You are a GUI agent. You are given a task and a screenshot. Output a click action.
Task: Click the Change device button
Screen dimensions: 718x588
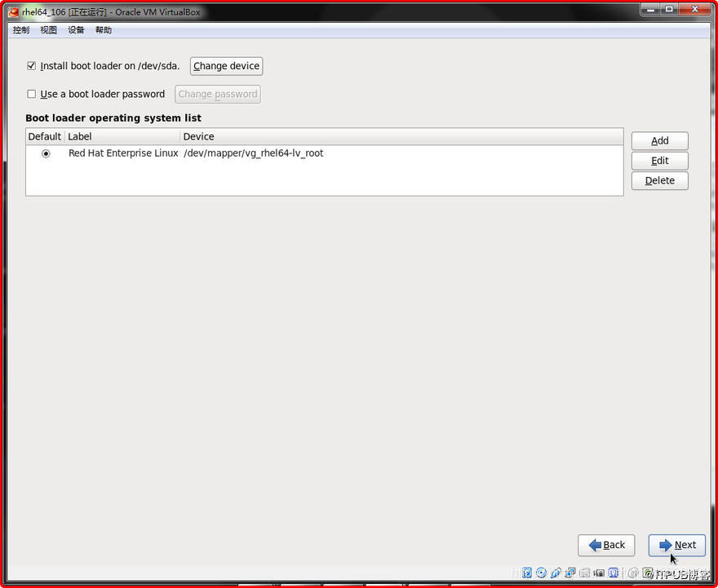click(x=226, y=66)
